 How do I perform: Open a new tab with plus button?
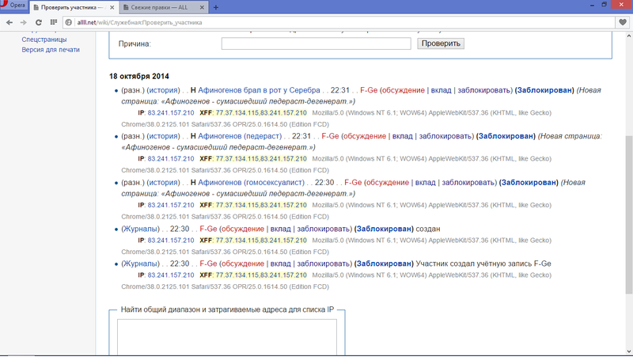pos(216,7)
